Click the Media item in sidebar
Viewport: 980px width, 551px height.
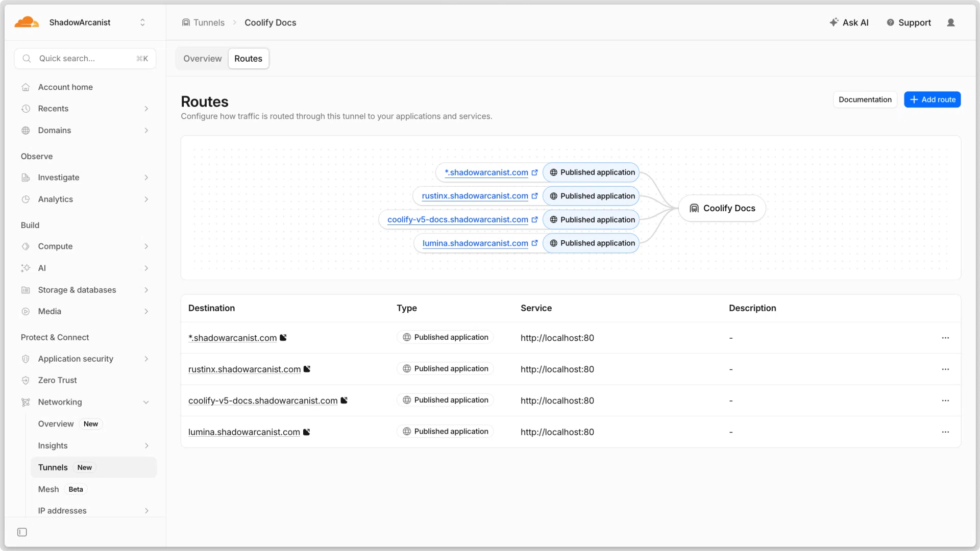[x=85, y=312]
